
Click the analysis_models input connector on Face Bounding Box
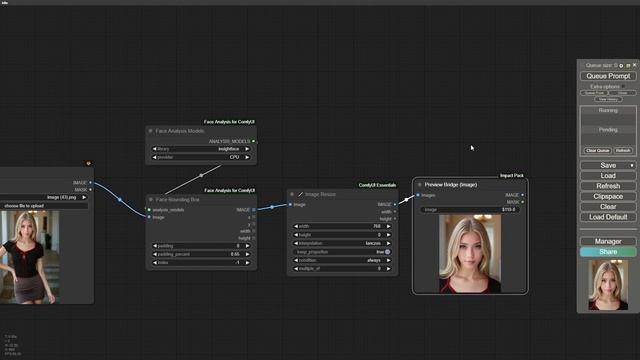click(149, 210)
